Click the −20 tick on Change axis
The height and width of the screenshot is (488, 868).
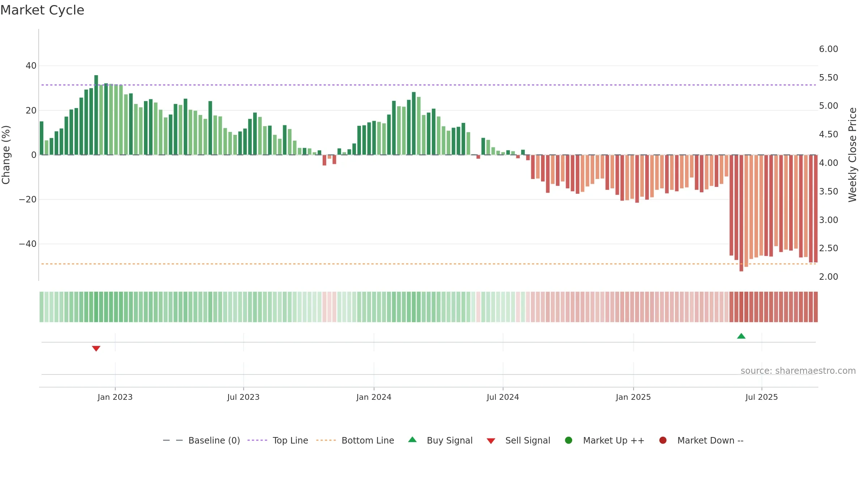click(x=28, y=200)
